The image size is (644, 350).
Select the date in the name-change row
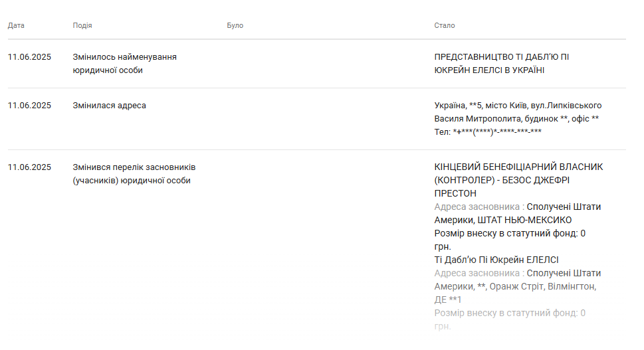click(x=29, y=57)
